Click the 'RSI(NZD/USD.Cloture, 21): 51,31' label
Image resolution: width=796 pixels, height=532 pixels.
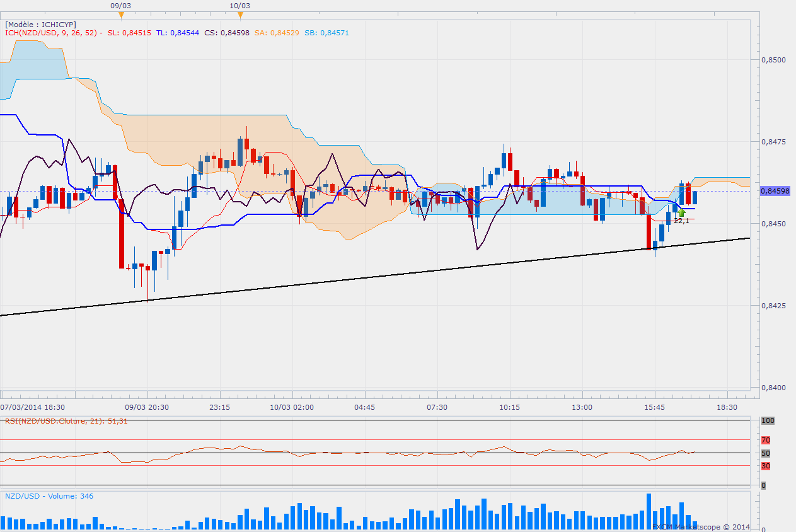(x=66, y=420)
